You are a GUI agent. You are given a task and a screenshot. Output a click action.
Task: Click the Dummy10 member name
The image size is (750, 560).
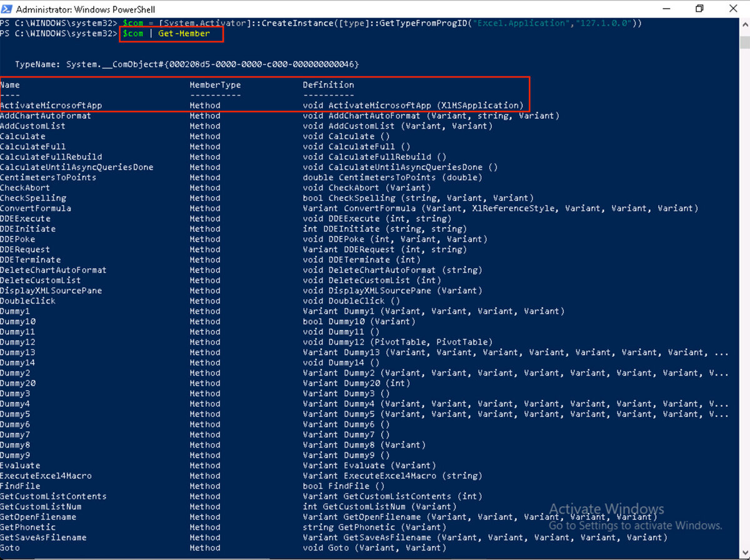pyautogui.click(x=17, y=321)
